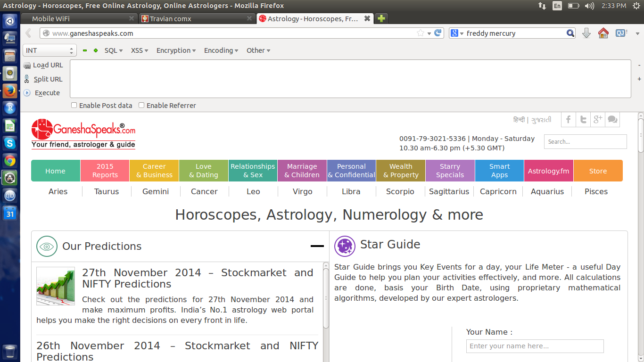
Task: Open the Scorpio horoscope link
Action: click(400, 191)
